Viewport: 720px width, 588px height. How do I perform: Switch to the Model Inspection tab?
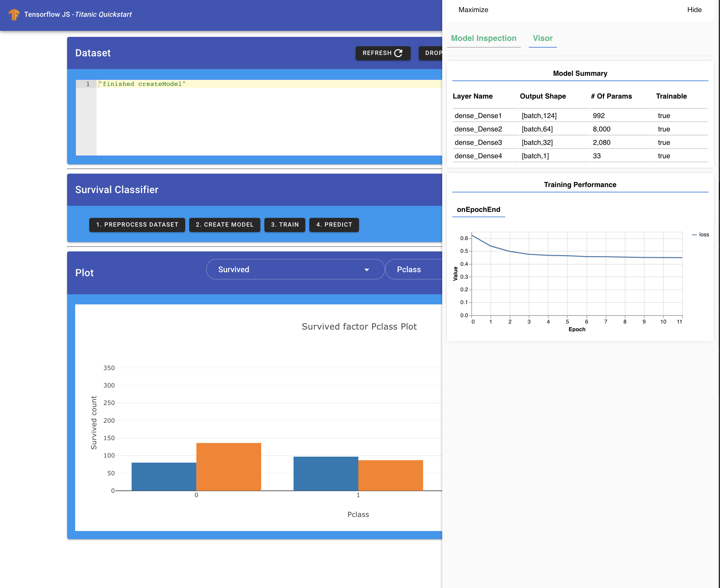tap(483, 38)
